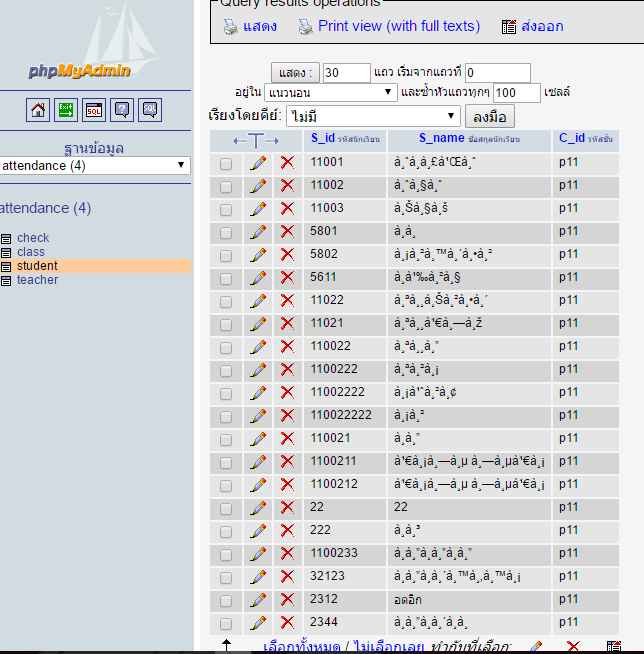Click the attendance (4) database link
Screen dimensions: 644x654
[45, 208]
